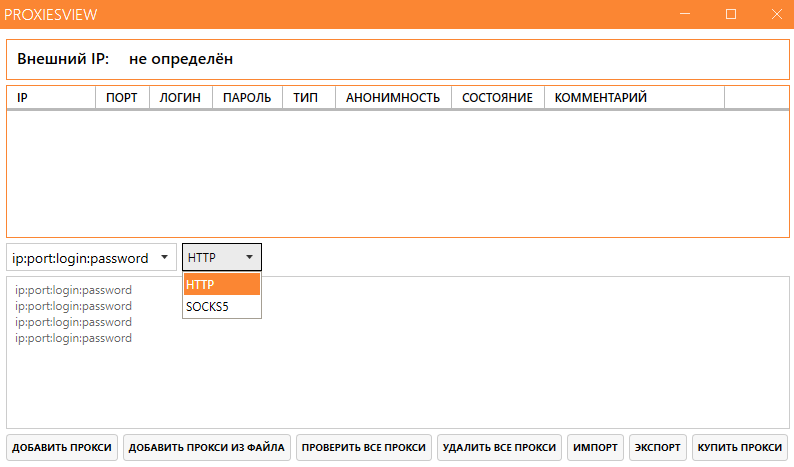Click the 'Внешний IP:' label
The height and width of the screenshot is (467, 794).
[63, 59]
